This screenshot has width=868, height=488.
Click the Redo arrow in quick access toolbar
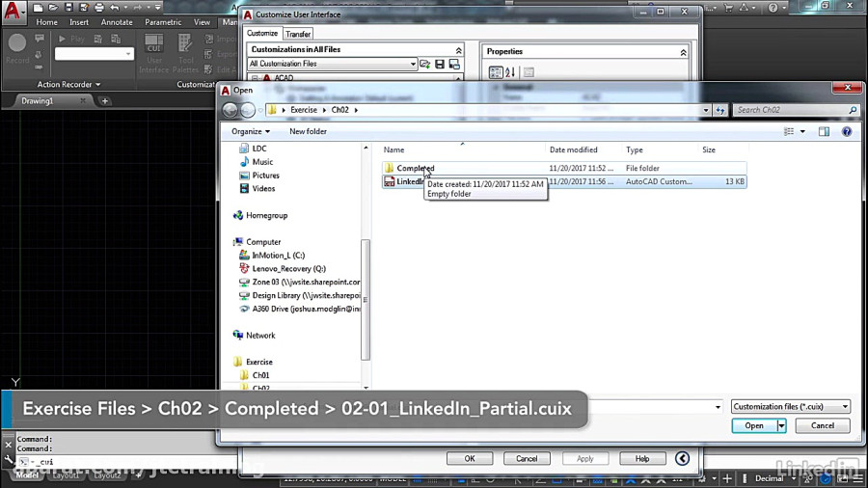click(137, 8)
